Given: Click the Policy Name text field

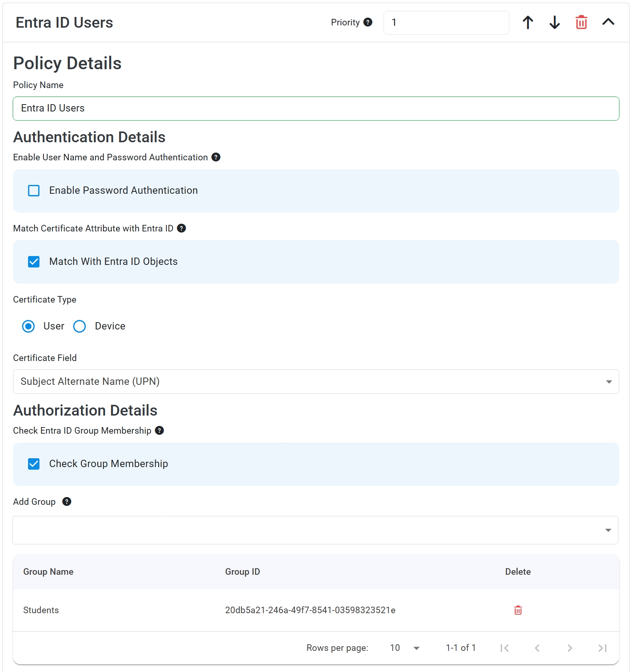Looking at the screenshot, I should [316, 108].
